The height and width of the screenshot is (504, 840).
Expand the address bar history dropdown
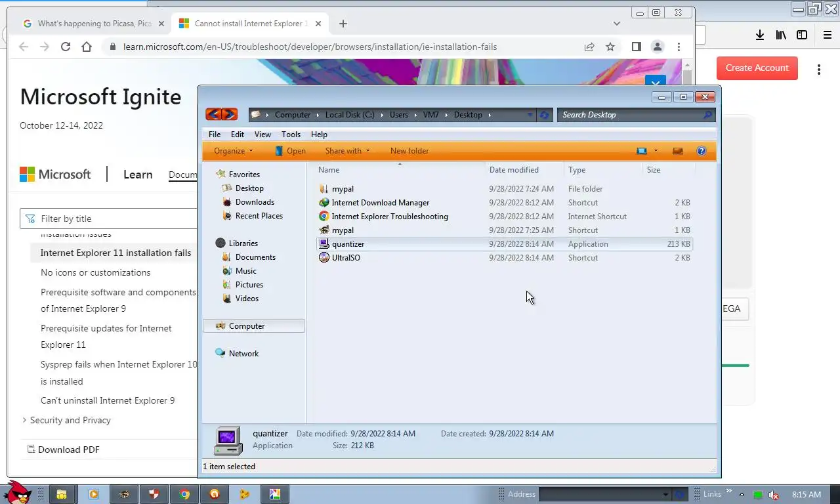[530, 115]
